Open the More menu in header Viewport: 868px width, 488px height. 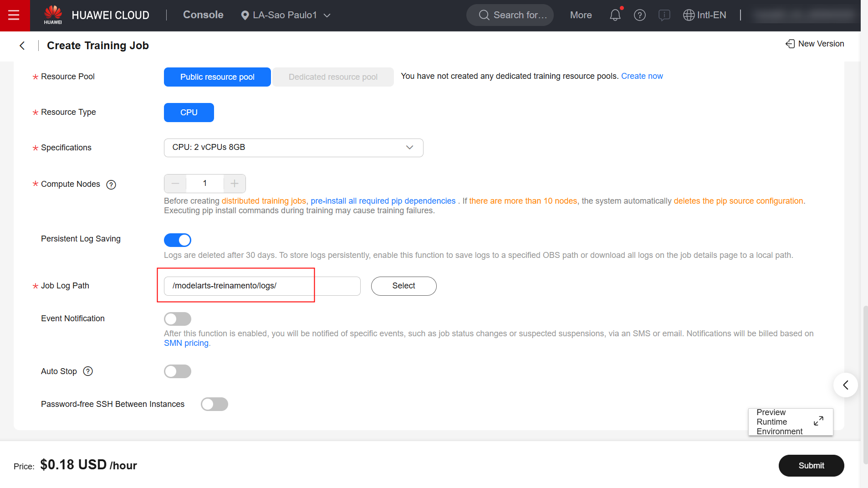(581, 15)
